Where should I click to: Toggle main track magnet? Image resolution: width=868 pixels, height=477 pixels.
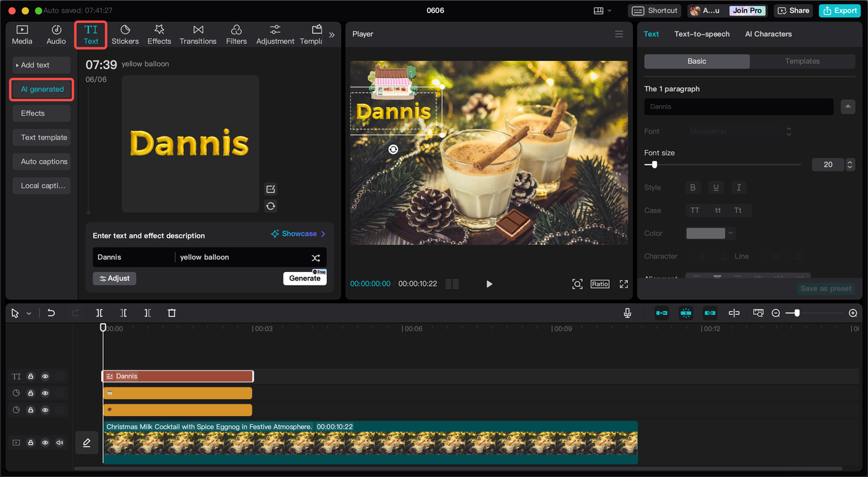pos(662,313)
